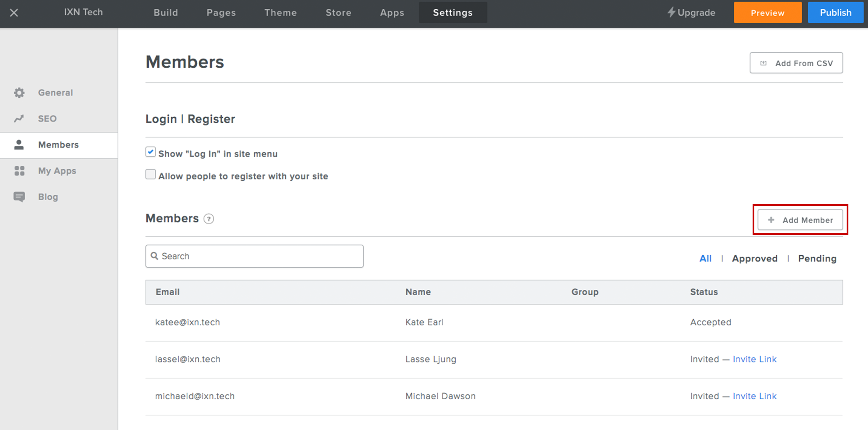Screen dimensions: 868x430
Task: Click the General settings icon
Action: 20,92
